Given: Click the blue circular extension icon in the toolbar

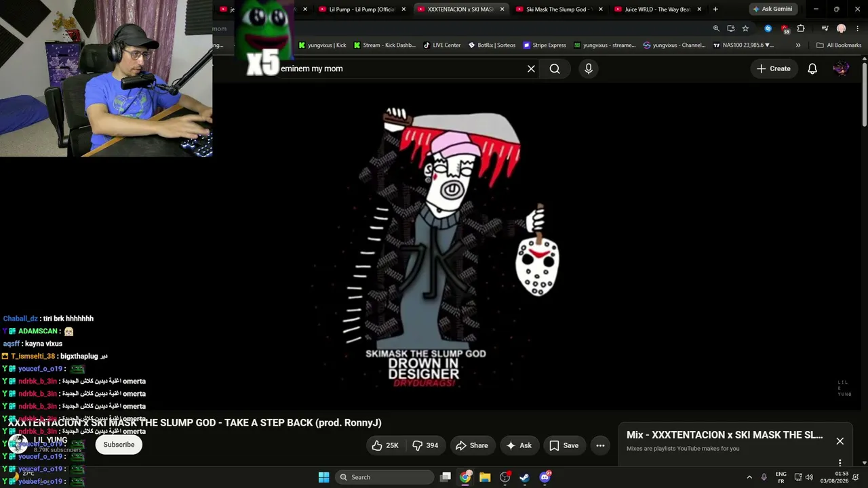Looking at the screenshot, I should [768, 28].
